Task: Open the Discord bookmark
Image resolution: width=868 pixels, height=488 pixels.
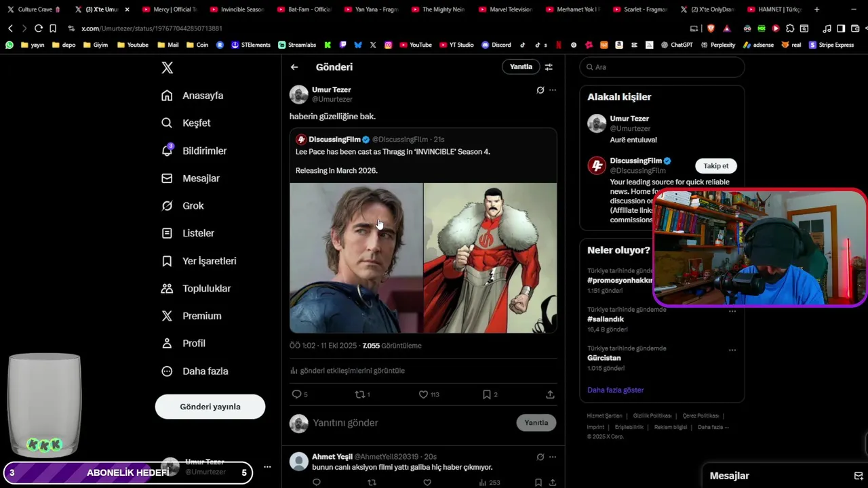Action: (x=496, y=45)
